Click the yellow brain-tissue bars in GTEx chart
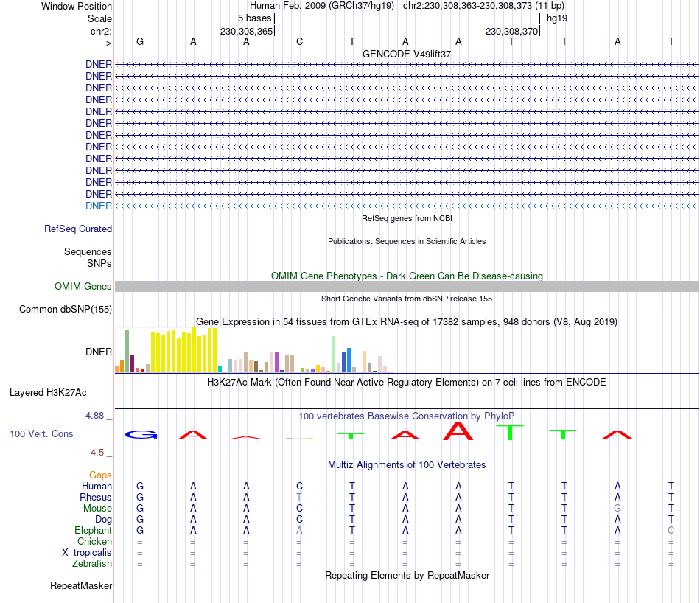Viewport: 700px width, 603px height. (184, 351)
